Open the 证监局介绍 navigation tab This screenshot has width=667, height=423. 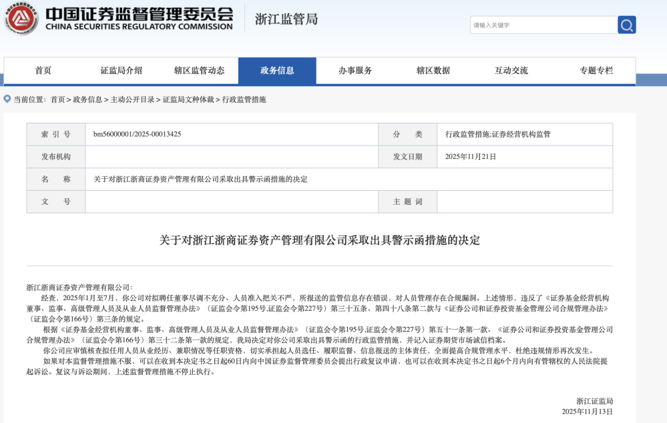[121, 71]
